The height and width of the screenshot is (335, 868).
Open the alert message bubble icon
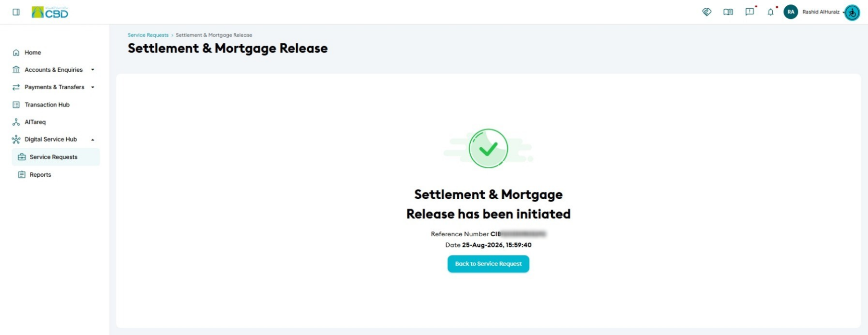tap(750, 12)
